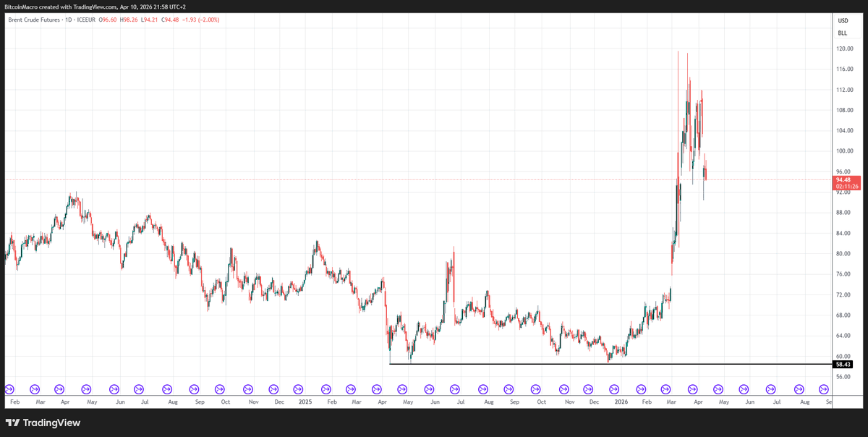
Task: Click the 76.00 price axis label
Action: click(844, 274)
